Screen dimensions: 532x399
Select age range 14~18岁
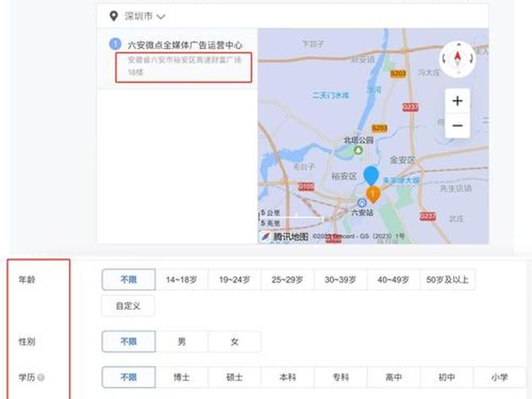pos(182,279)
